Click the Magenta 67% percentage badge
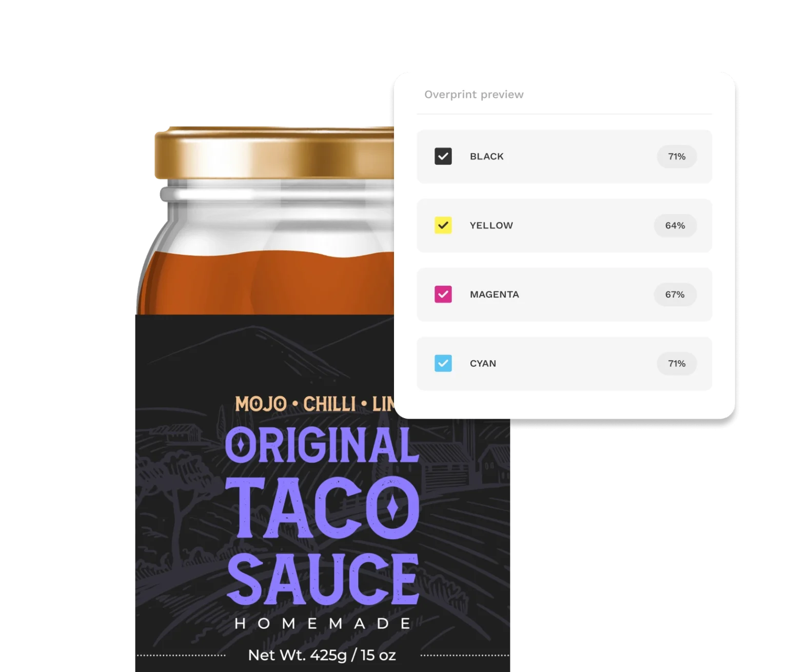The image size is (788, 672). (675, 294)
